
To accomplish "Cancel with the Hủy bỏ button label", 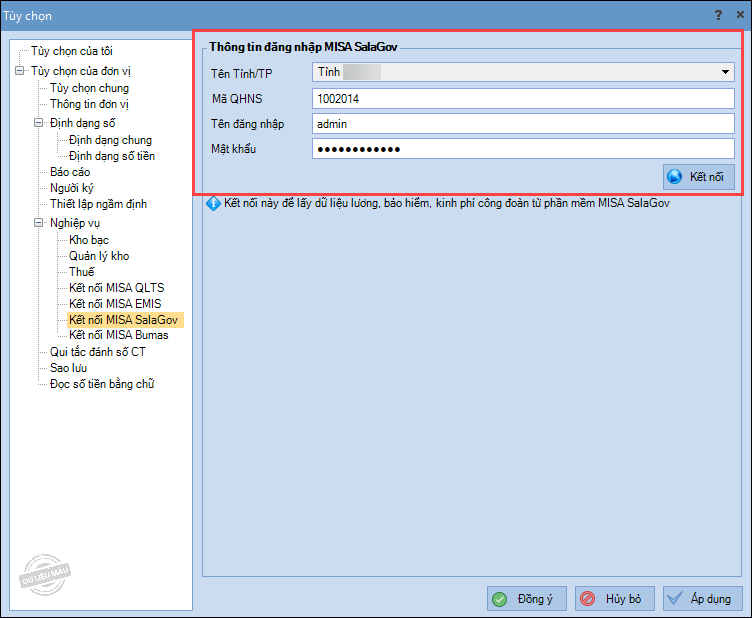I will pyautogui.click(x=623, y=599).
